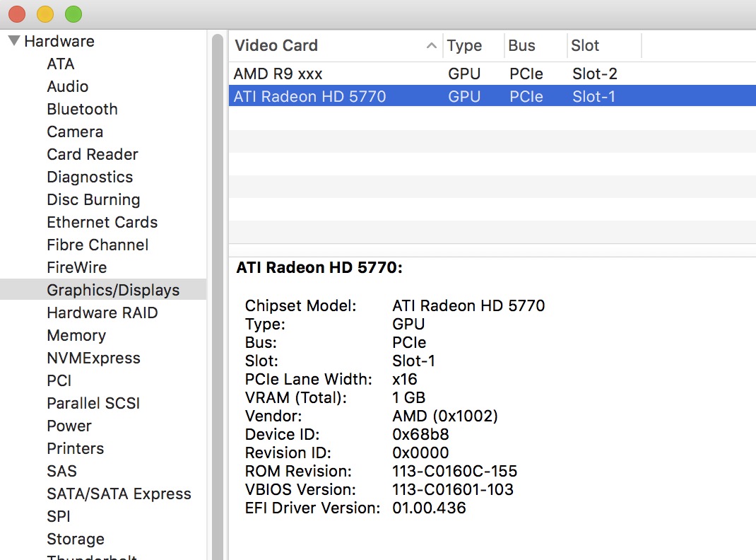Toggle the Video Card sort arrow
Image resolution: width=756 pixels, height=560 pixels.
tap(432, 45)
